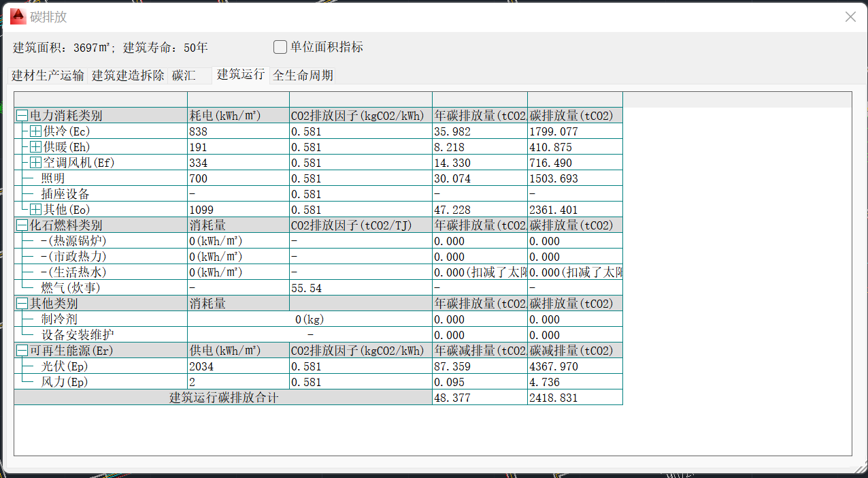Collapse the 电力消耗类别 group
Screen dimensions: 868x478
click(22, 116)
